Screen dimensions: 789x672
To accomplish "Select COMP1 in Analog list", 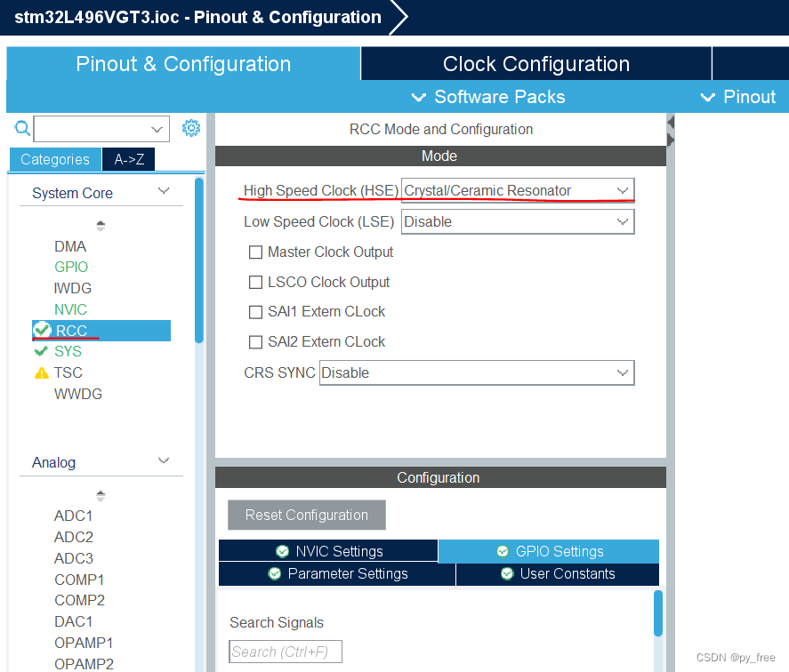I will [79, 580].
